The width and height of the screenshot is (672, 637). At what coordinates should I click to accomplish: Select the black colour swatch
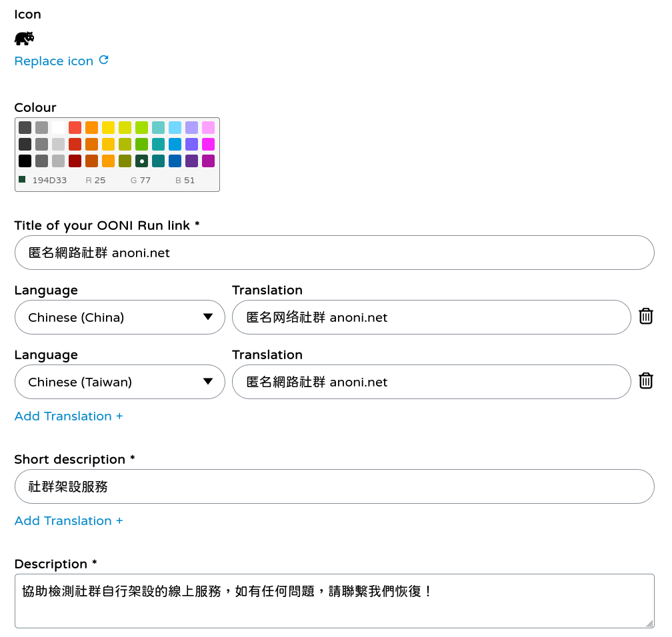point(25,161)
